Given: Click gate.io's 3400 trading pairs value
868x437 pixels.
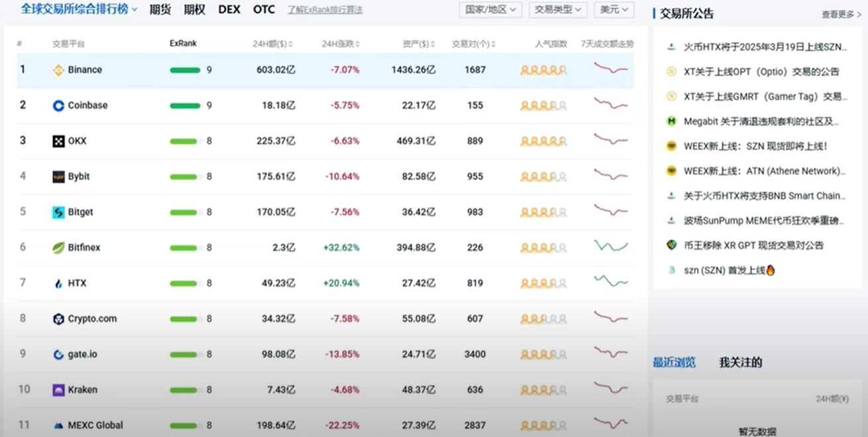Looking at the screenshot, I should 475,354.
